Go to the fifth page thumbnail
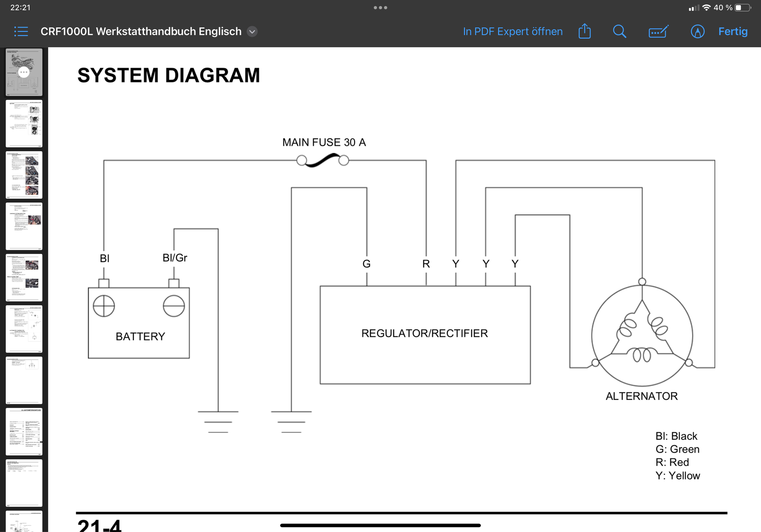The width and height of the screenshot is (761, 532). (x=24, y=278)
